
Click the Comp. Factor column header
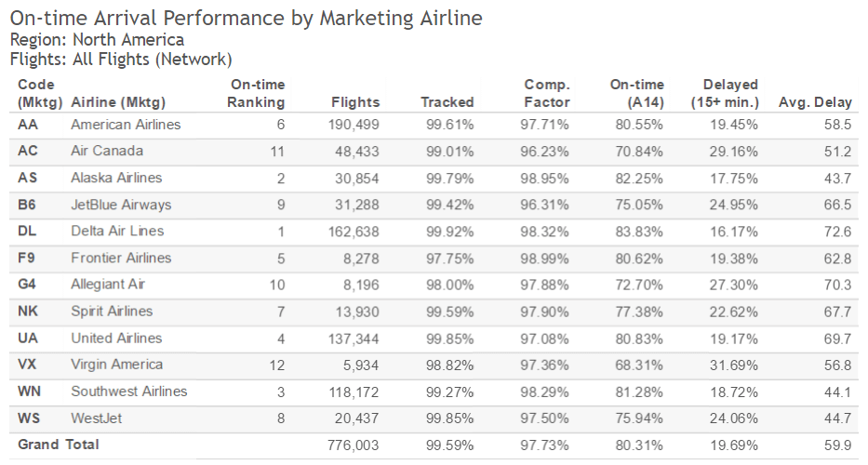546,93
